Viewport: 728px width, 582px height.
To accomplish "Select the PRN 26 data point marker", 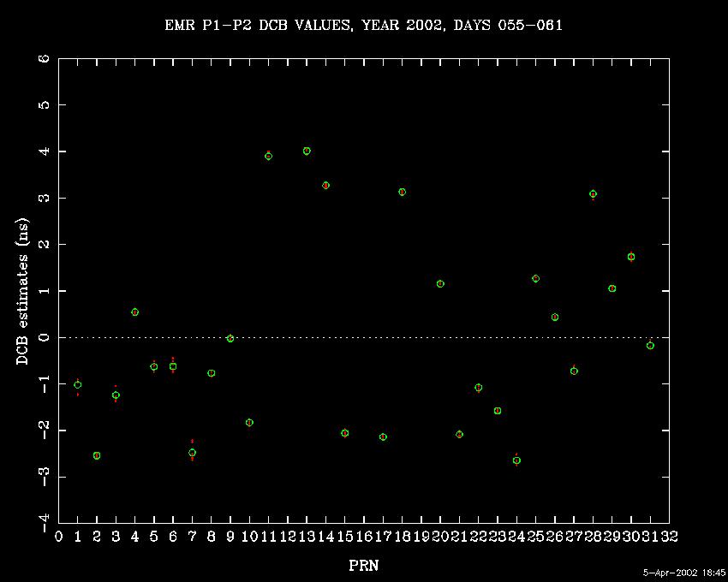I will [555, 318].
